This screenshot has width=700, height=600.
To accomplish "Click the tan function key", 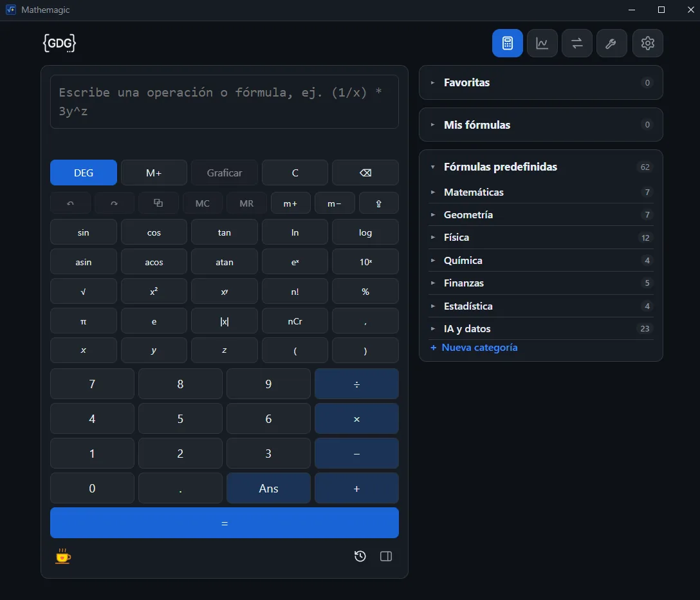I will click(224, 232).
